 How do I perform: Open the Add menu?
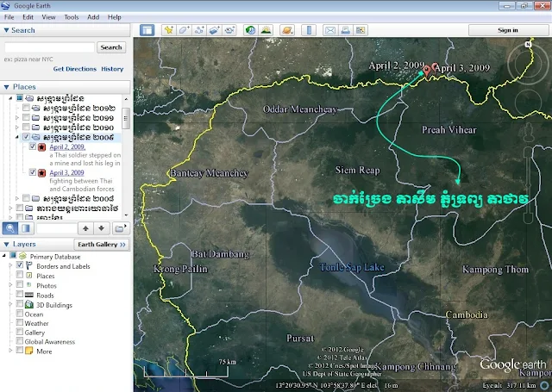[93, 17]
